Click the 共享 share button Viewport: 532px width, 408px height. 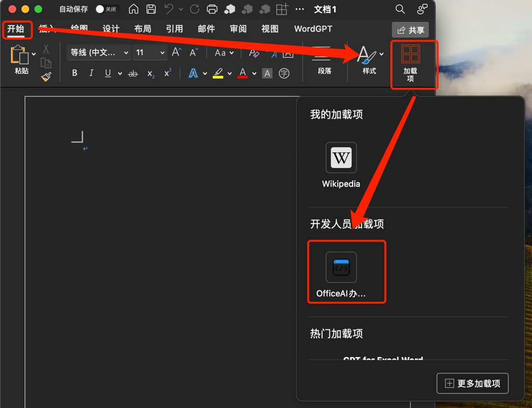pos(410,30)
